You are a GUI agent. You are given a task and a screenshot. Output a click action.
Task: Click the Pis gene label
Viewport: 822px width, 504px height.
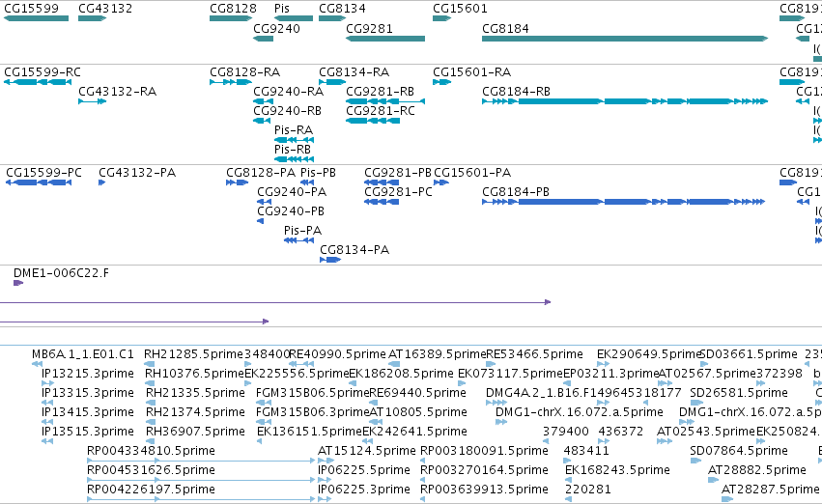(x=281, y=9)
